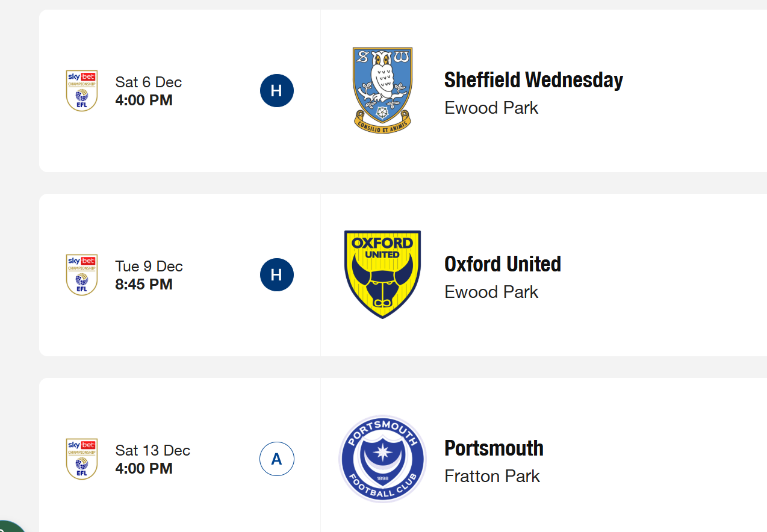Click the 8:45 PM kick-off time

(x=144, y=285)
